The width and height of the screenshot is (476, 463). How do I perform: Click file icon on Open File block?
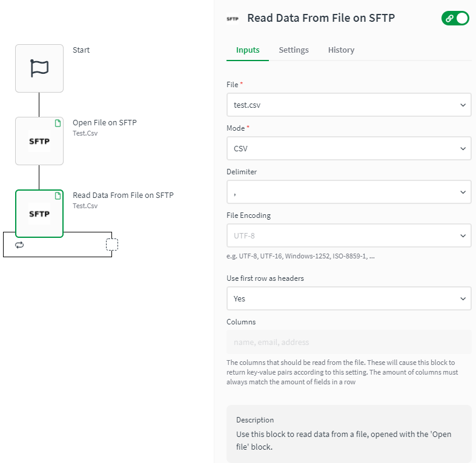(58, 123)
